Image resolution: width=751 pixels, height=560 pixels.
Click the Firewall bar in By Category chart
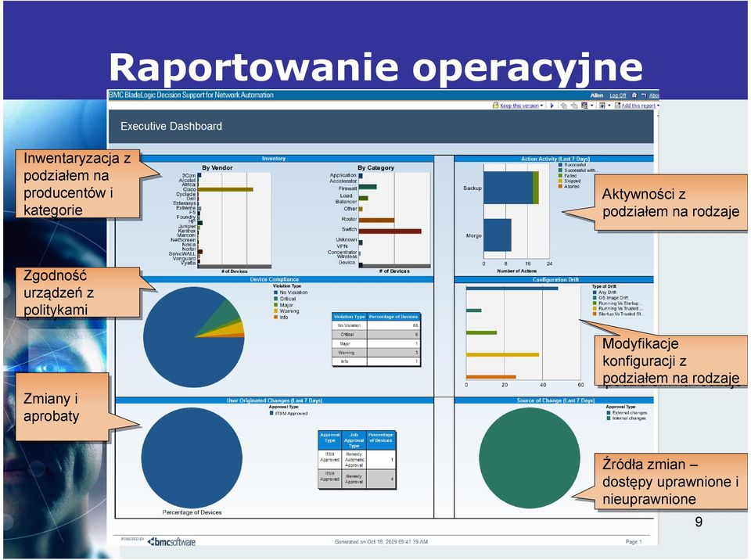[x=368, y=187]
